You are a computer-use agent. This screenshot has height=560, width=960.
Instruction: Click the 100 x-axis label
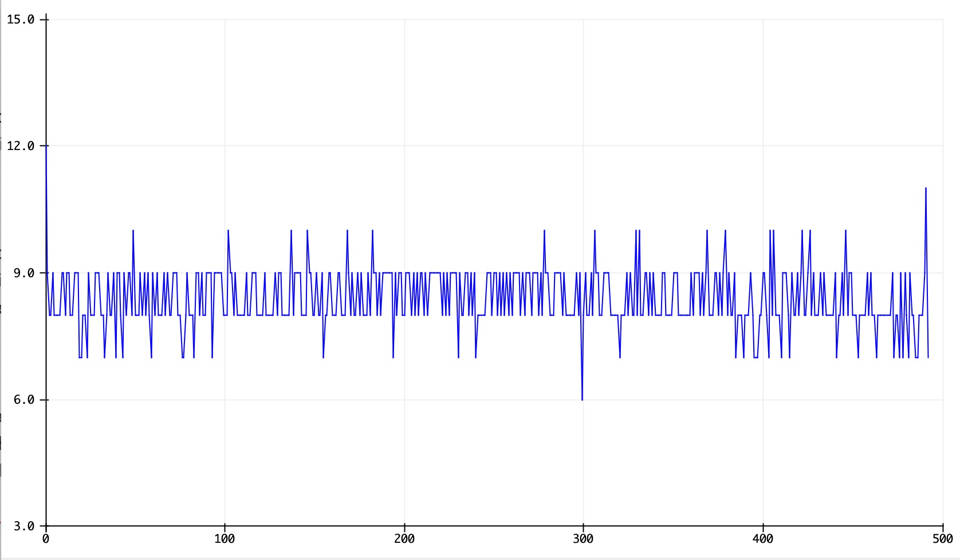225,539
